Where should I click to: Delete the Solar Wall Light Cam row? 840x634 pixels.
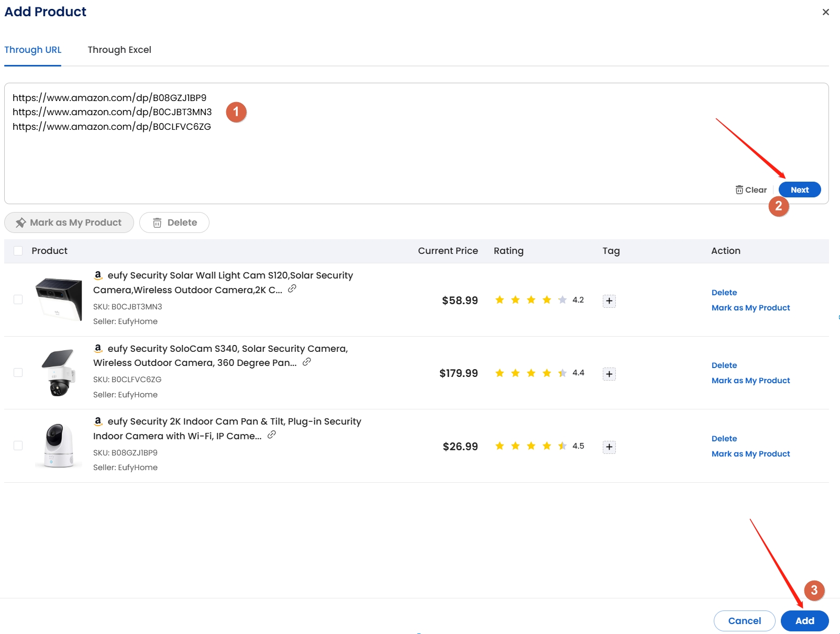724,293
